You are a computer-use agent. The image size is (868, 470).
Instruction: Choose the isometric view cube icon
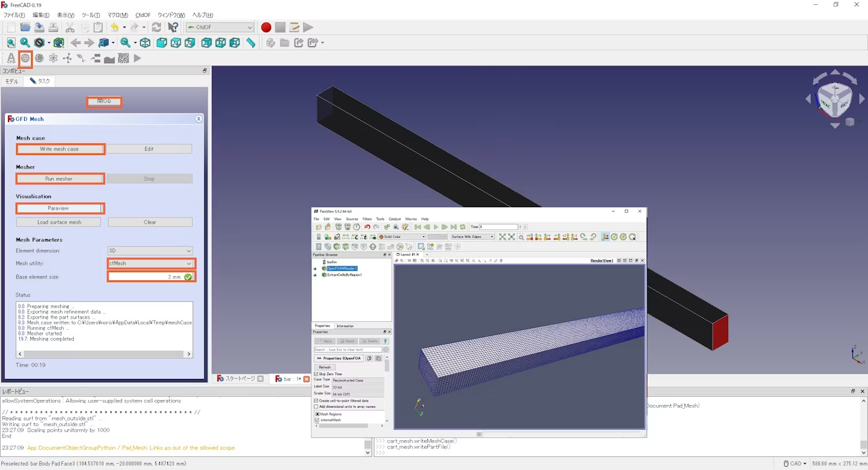145,43
